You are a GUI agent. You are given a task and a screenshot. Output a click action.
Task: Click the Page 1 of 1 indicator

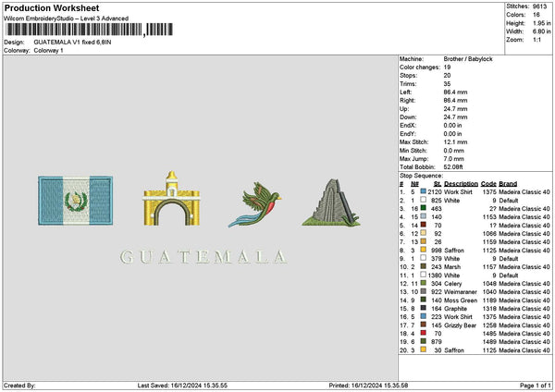point(536,386)
